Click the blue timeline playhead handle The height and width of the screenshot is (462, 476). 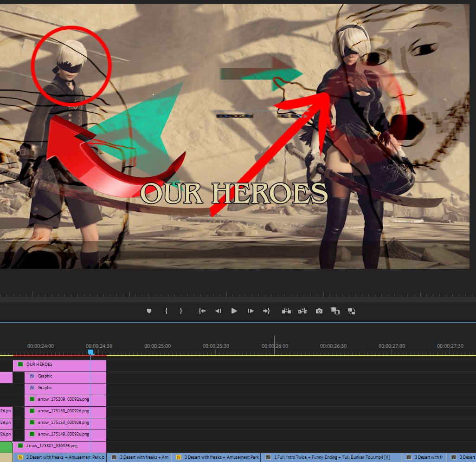[91, 352]
